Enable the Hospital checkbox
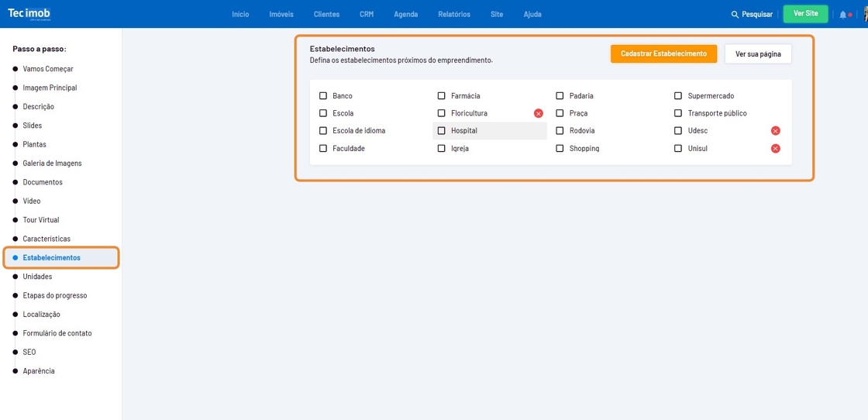The height and width of the screenshot is (420, 868). [442, 131]
